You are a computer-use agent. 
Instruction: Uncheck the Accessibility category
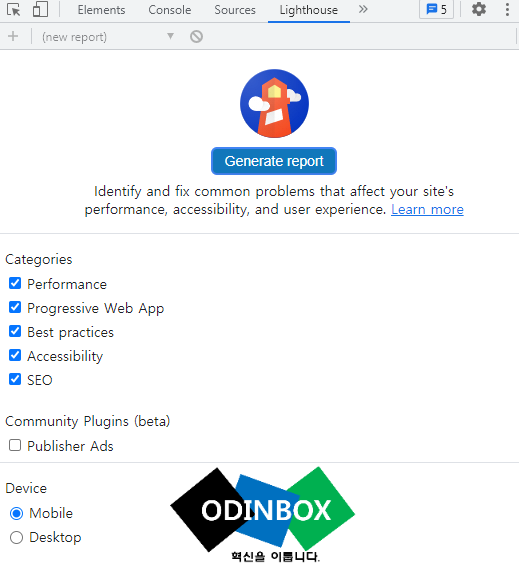[x=15, y=355]
